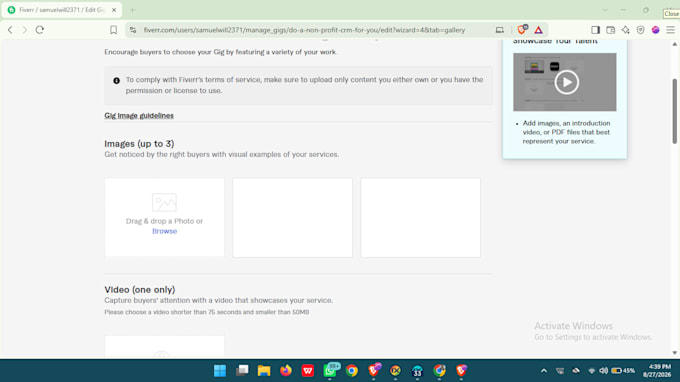
Task: Click the info icon in the terms notice
Action: [116, 81]
